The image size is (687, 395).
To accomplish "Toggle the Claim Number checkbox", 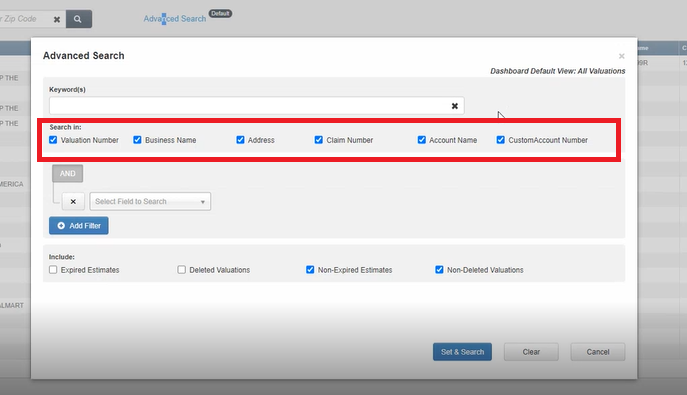I will [319, 140].
